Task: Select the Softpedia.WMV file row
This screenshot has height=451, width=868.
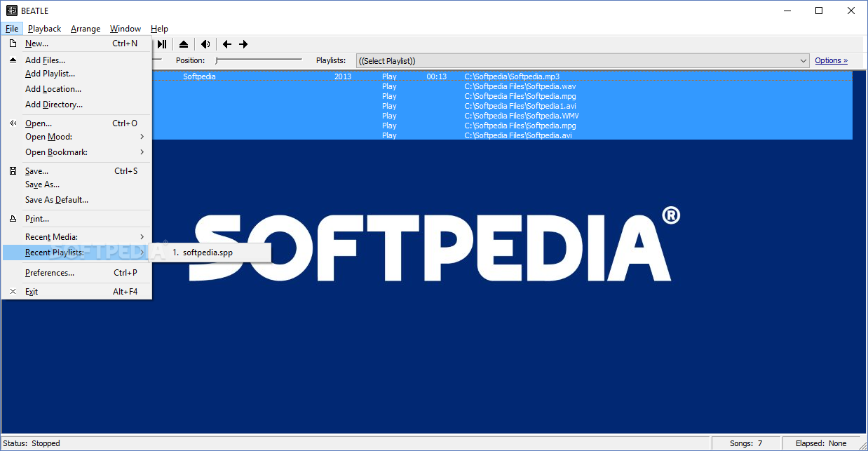Action: (x=502, y=116)
